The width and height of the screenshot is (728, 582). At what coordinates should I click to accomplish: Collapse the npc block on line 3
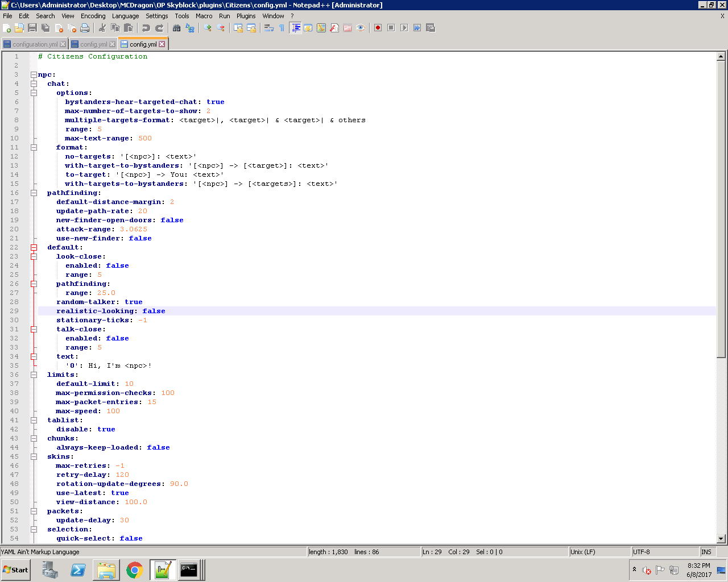34,74
